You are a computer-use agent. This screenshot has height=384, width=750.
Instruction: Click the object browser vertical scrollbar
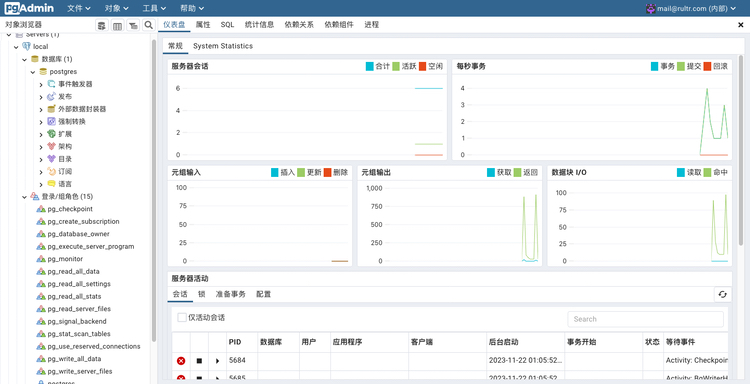154,190
